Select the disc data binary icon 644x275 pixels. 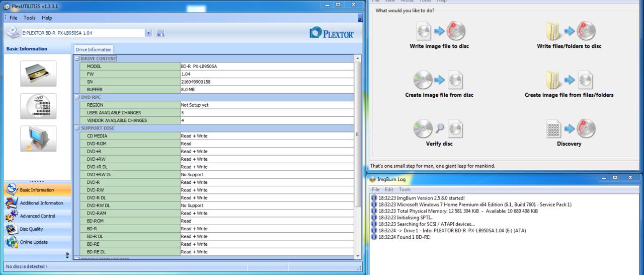coord(38,106)
